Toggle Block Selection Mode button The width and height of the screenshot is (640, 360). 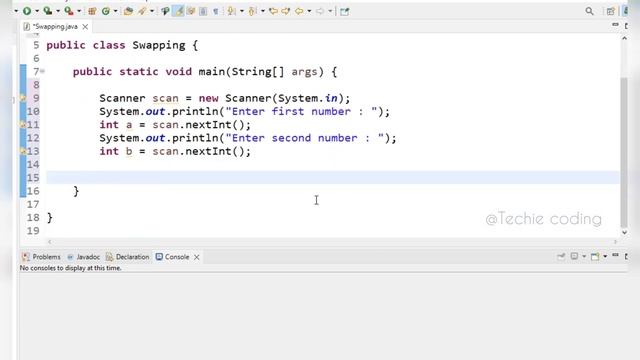click(x=203, y=11)
